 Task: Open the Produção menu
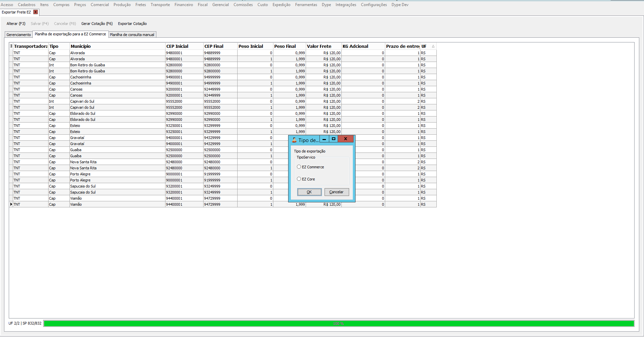pyautogui.click(x=122, y=5)
